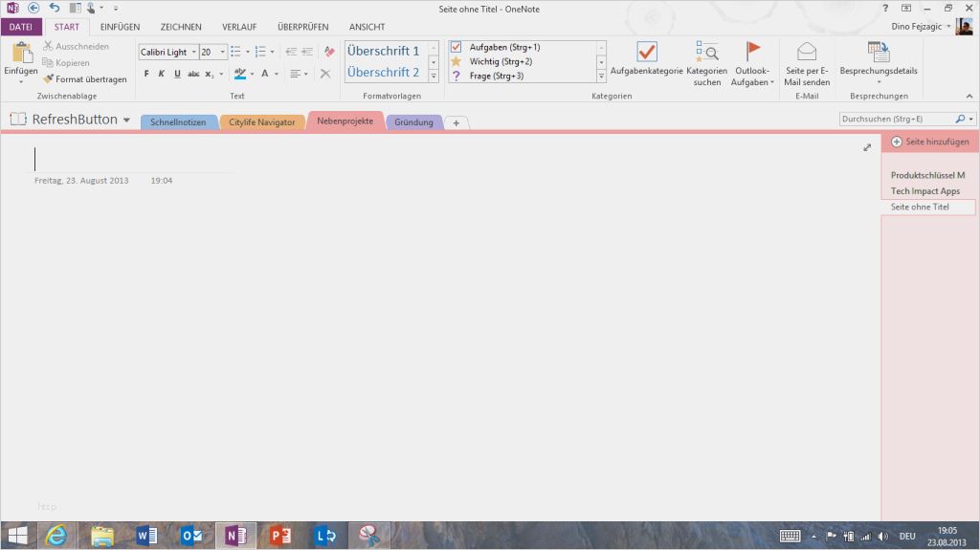Click the Outlook-Aufgaben flag
The image size is (980, 550).
[752, 63]
